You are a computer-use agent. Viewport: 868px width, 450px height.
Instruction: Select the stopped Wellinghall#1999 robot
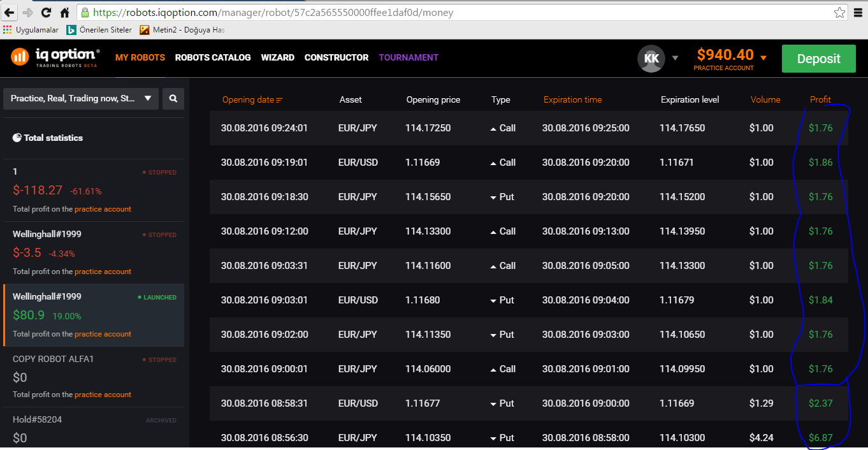[94, 253]
